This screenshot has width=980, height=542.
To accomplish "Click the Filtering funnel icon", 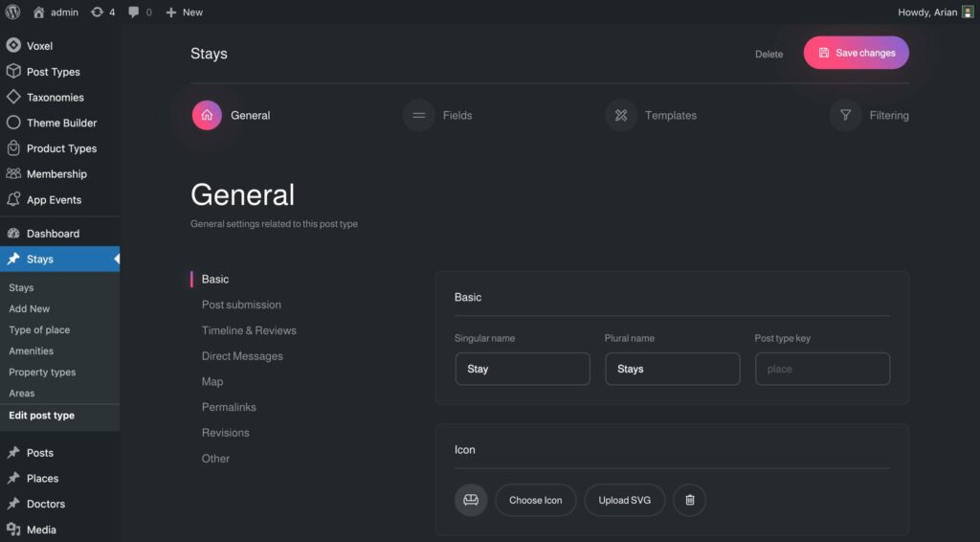I will [x=845, y=116].
